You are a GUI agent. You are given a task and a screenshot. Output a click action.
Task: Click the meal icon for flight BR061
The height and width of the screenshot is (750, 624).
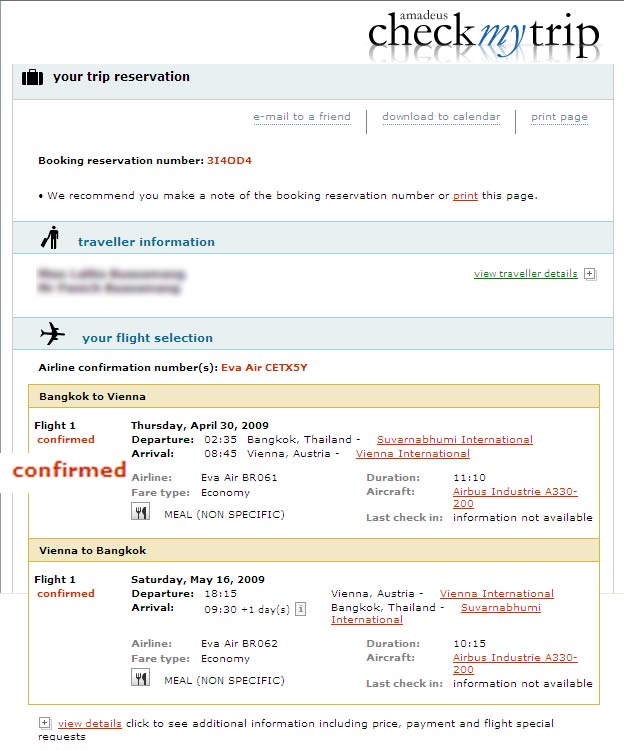point(141,511)
